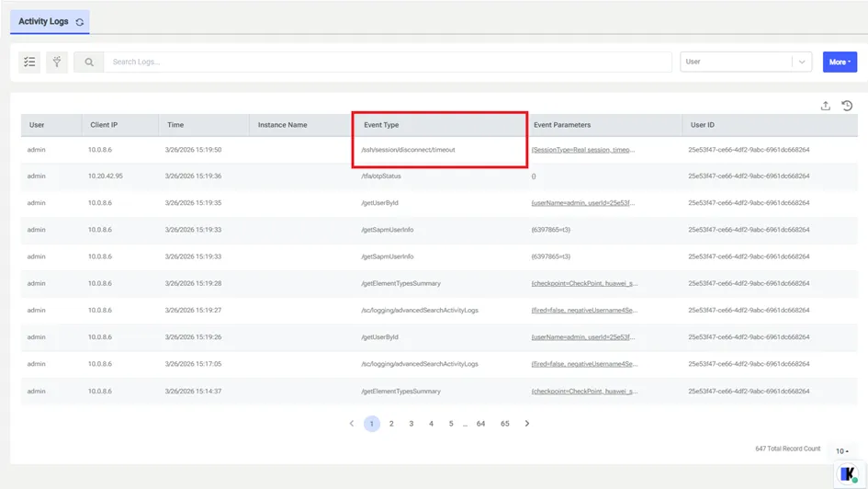Viewport: 868px width, 489px height.
Task: Open checkpoint parameters link in the 15:19:28 row
Action: tap(584, 283)
